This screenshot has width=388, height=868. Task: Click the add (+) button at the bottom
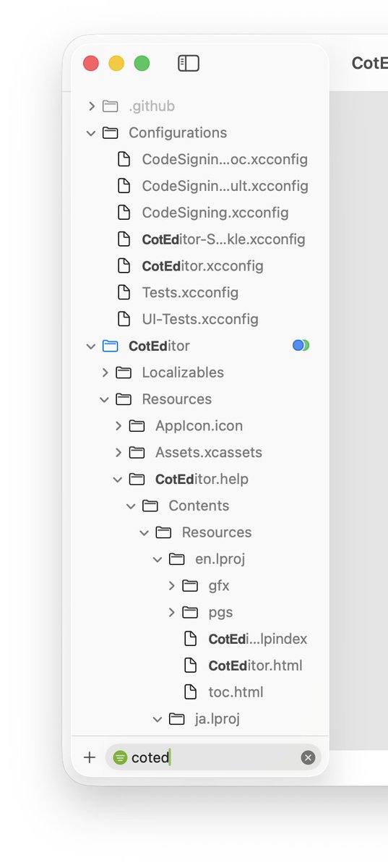(90, 757)
